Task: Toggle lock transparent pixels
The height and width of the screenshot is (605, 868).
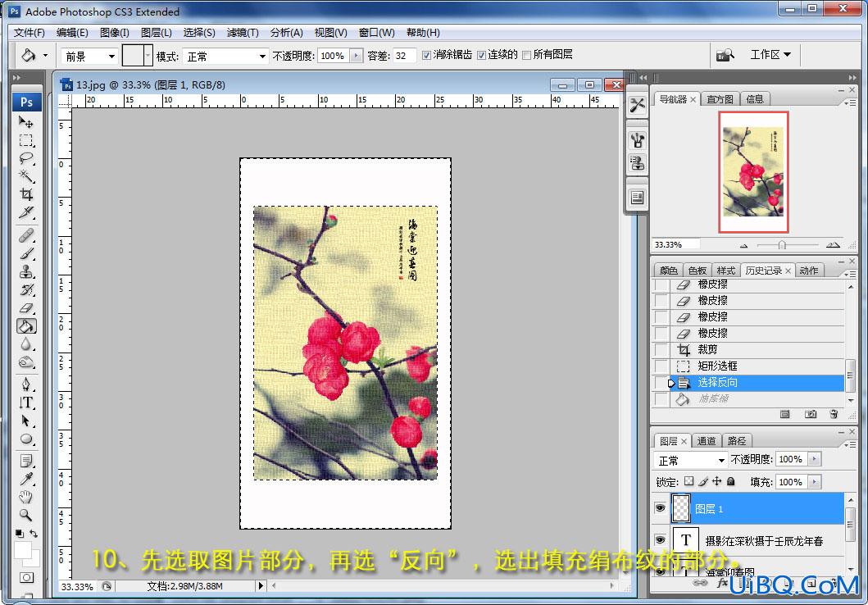Action: point(688,481)
